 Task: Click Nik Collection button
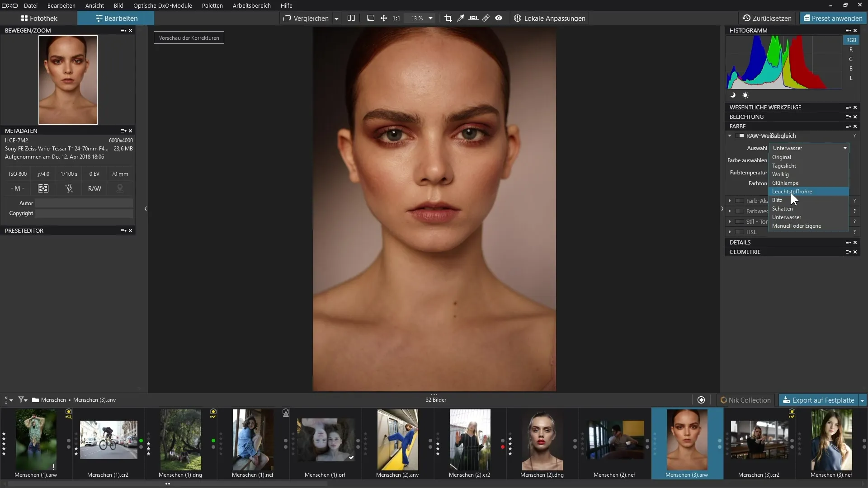click(x=745, y=400)
